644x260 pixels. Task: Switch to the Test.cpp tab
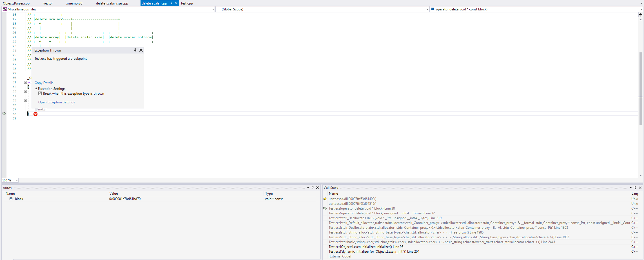click(x=187, y=3)
